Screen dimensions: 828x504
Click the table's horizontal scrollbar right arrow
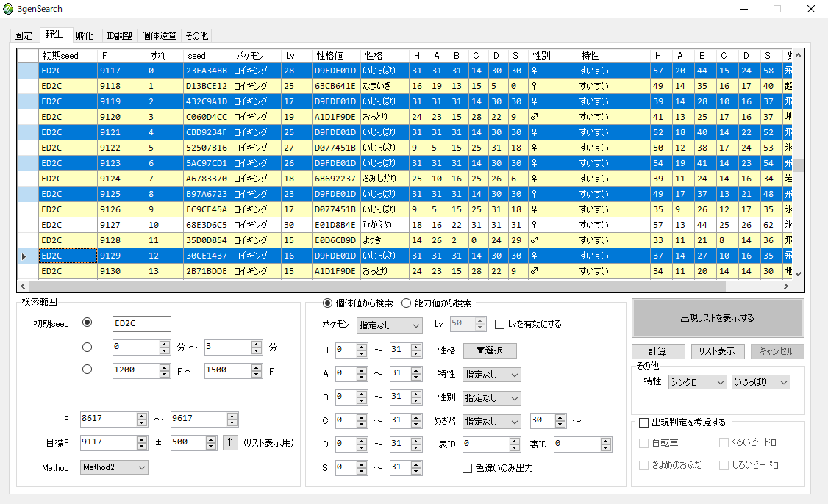pyautogui.click(x=786, y=286)
